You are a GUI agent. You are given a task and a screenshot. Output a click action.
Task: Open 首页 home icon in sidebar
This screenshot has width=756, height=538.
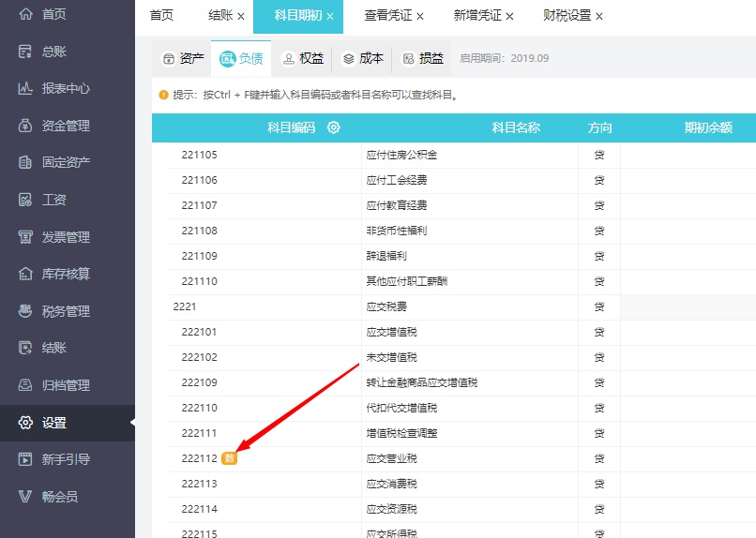click(25, 14)
